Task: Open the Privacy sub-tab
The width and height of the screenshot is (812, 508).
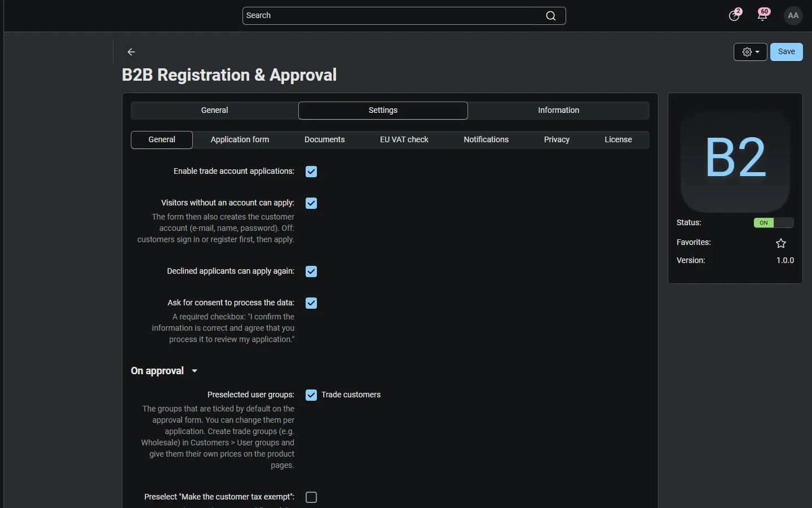Action: (x=557, y=140)
